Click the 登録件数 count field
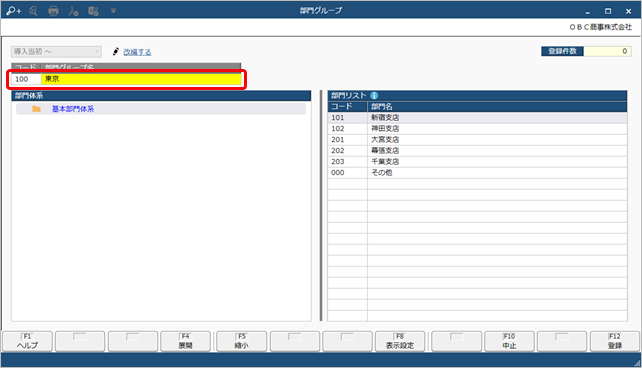The width and height of the screenshot is (642, 368). pyautogui.click(x=608, y=51)
